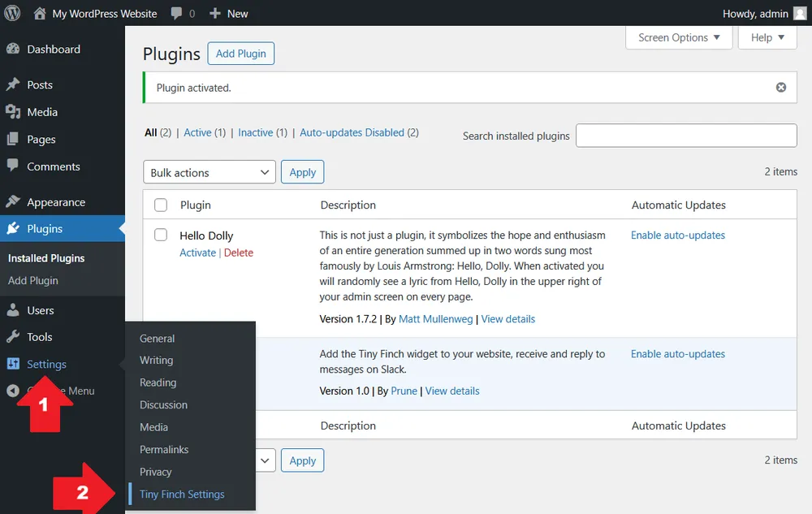Open Users via the sidebar person icon

(x=15, y=309)
